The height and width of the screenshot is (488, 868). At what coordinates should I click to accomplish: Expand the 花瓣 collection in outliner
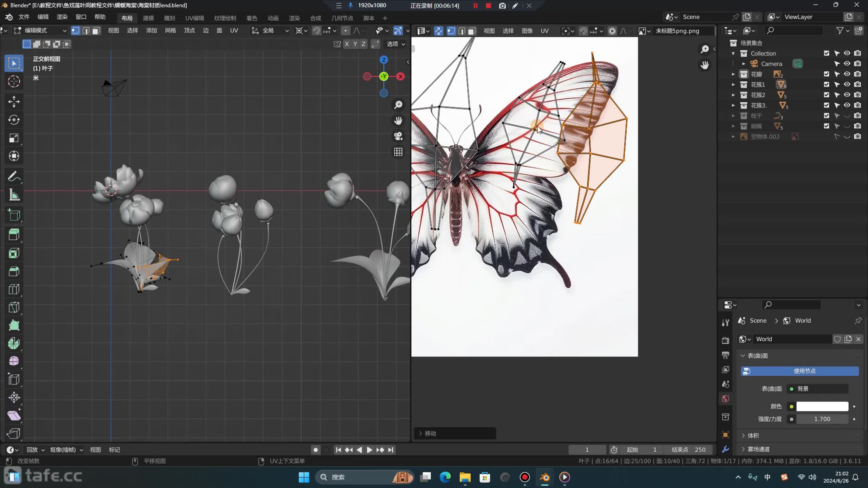point(733,74)
